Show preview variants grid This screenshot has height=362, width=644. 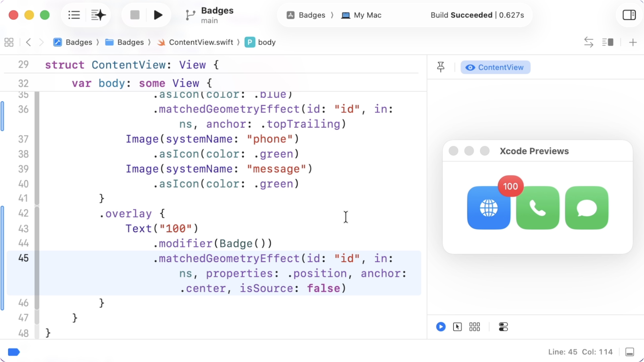click(x=474, y=327)
